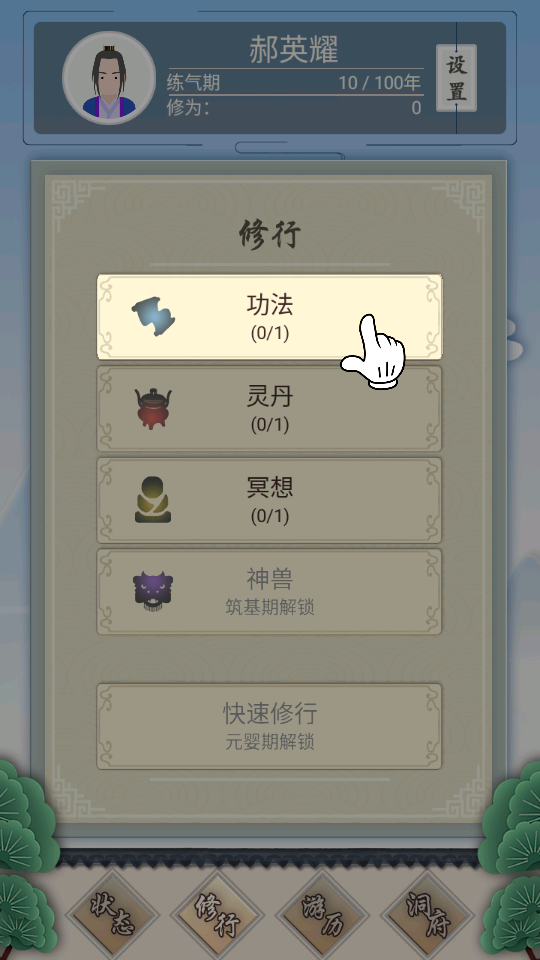Open the 设置 settings button
540x960 pixels.
(x=456, y=78)
